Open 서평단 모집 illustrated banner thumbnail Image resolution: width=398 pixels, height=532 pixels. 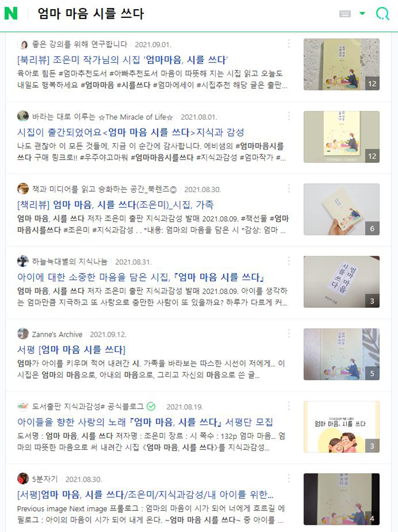coord(342,427)
